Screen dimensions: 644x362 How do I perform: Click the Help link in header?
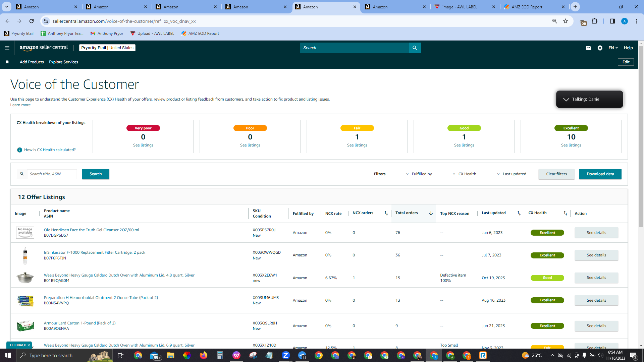click(x=628, y=48)
